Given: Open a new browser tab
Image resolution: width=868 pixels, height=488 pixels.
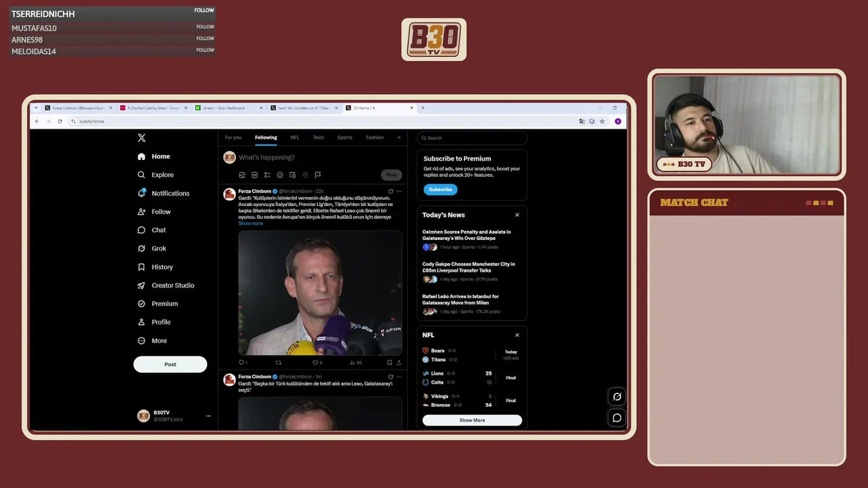Looking at the screenshot, I should coord(422,108).
